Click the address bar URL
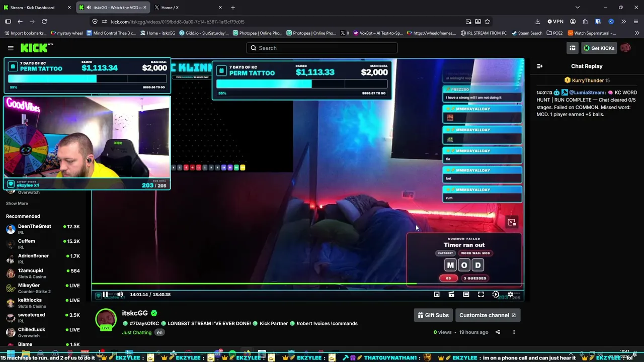This screenshot has width=644, height=362. click(x=178, y=22)
